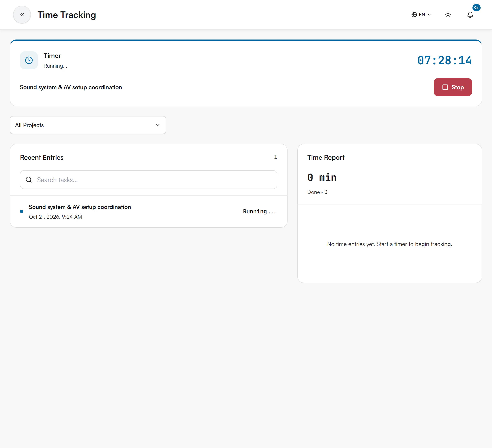Click the Time Report heading
Viewport: 492px width, 448px height.
[x=326, y=157]
